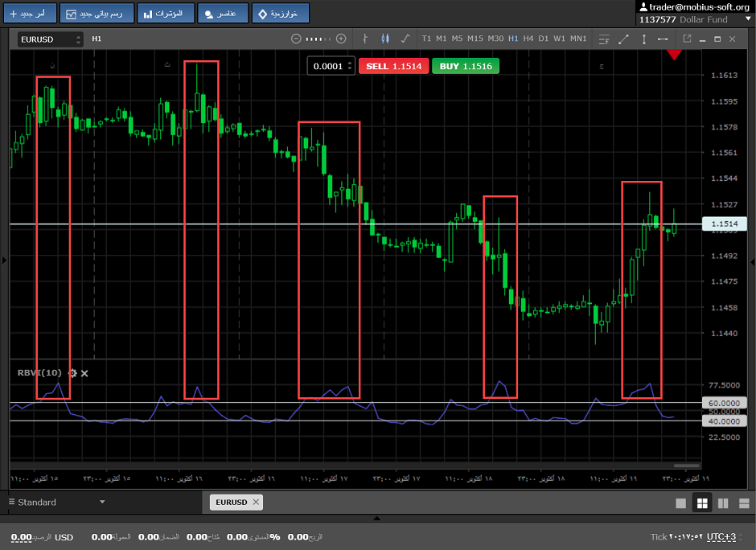Switch to bar chart type icon
The width and height of the screenshot is (756, 550).
pyautogui.click(x=365, y=39)
